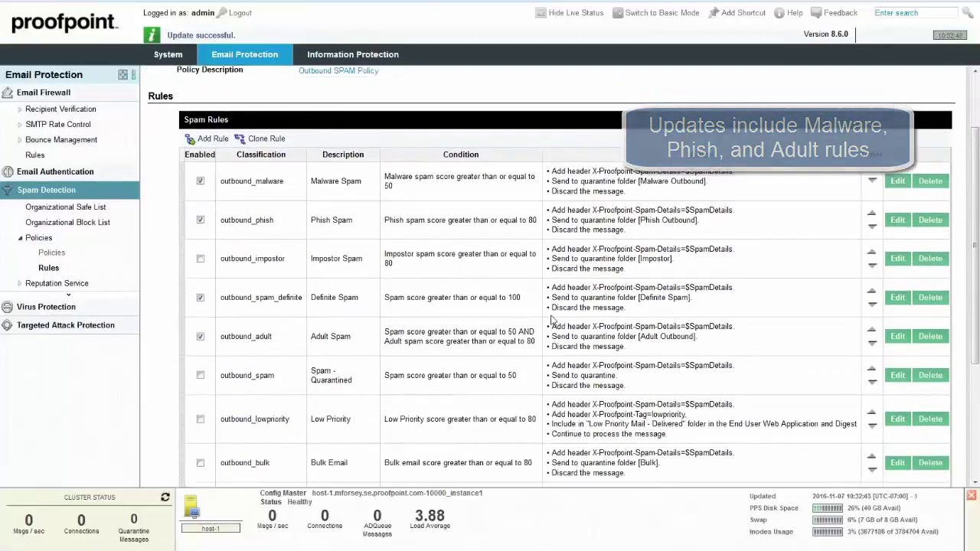Image resolution: width=980 pixels, height=551 pixels.
Task: Click the Logout link
Action: (240, 13)
